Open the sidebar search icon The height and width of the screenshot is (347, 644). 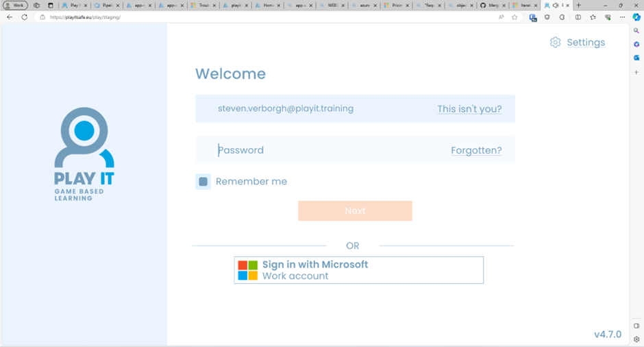coord(636,31)
